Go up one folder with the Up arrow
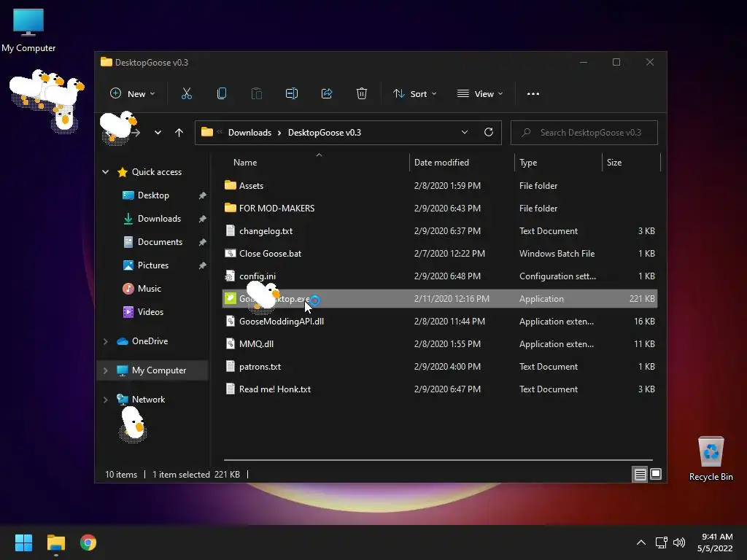747x560 pixels. point(179,133)
